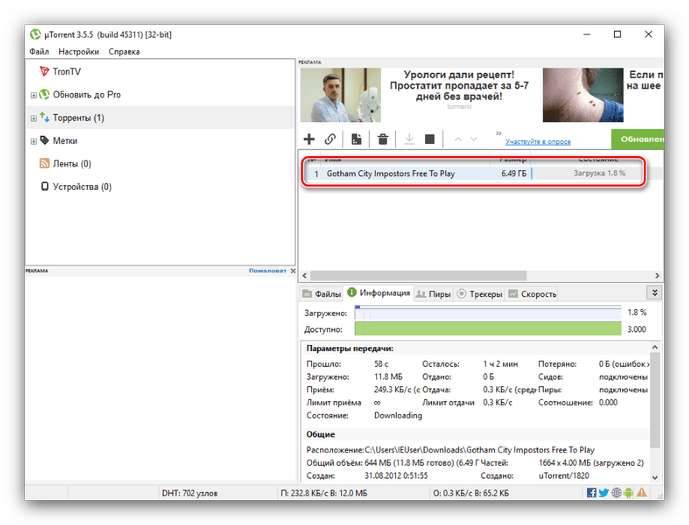
Task: Click the Twitter icon in status bar
Action: (x=604, y=493)
